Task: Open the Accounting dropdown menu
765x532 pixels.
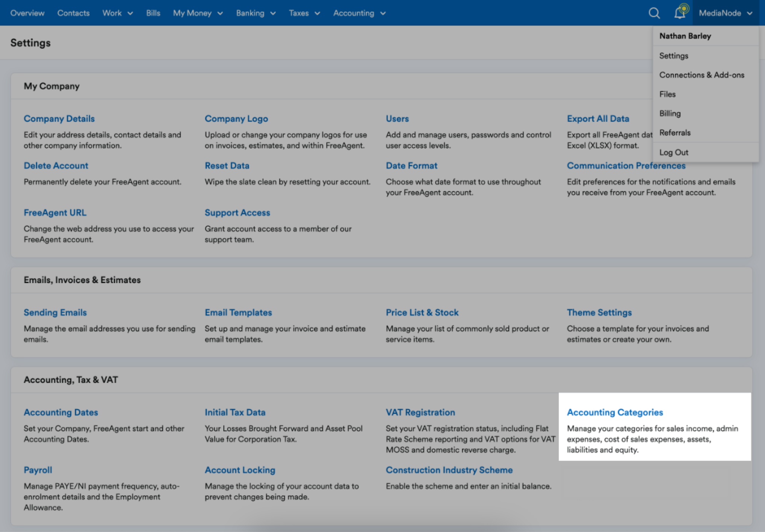Action: point(359,13)
